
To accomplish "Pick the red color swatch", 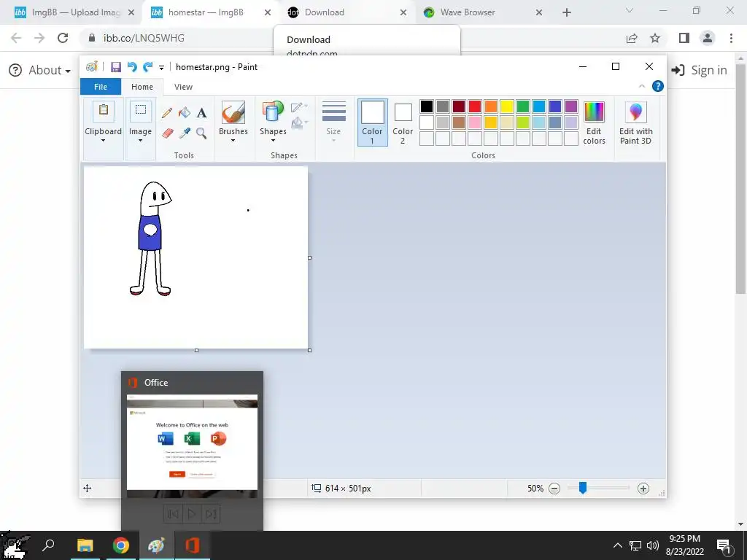I will click(474, 106).
